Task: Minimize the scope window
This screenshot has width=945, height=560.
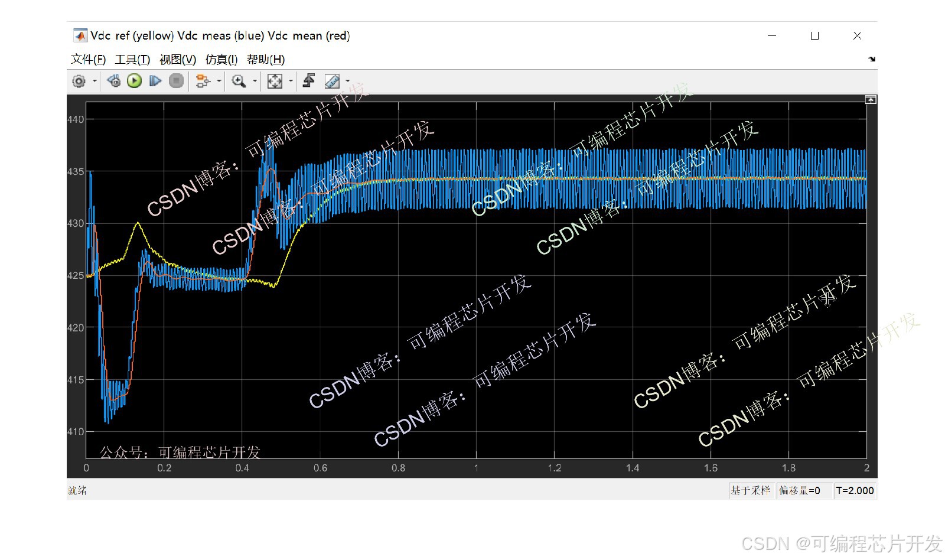Action: [772, 36]
